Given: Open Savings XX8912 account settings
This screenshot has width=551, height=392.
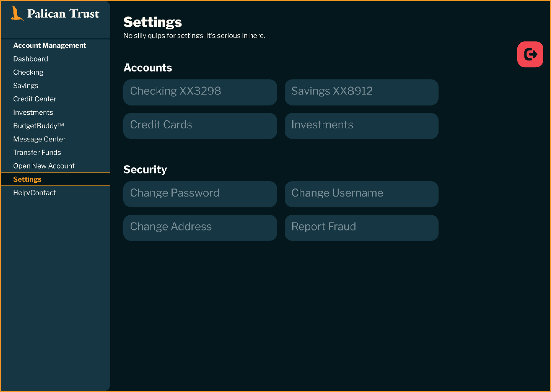Looking at the screenshot, I should coord(361,92).
